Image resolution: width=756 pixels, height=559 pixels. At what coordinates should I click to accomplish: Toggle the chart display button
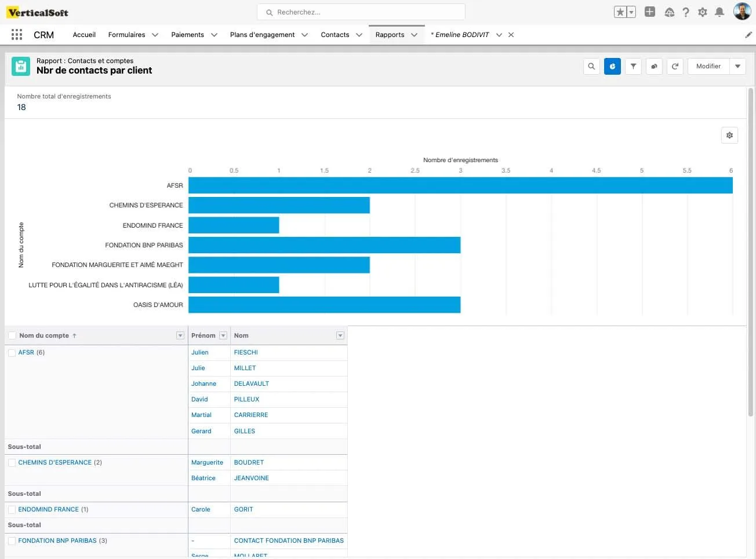pyautogui.click(x=612, y=67)
